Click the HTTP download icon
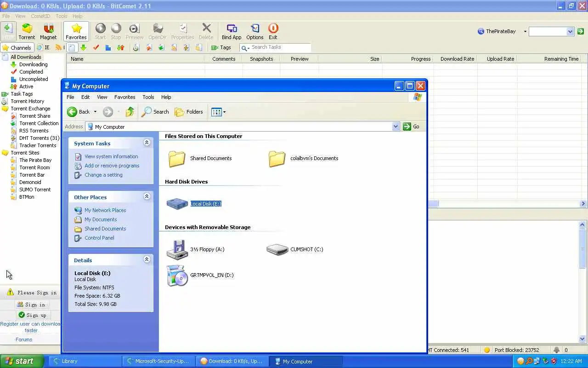 (8, 31)
